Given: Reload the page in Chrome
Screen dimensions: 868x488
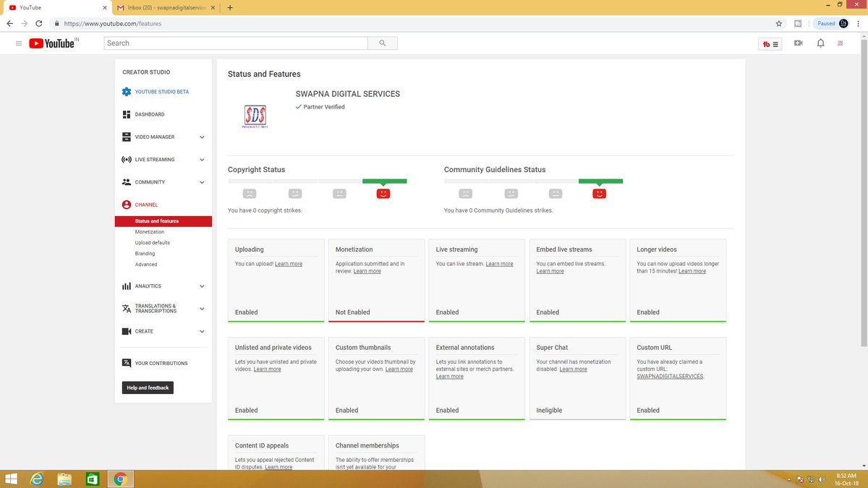Looking at the screenshot, I should pos(41,23).
